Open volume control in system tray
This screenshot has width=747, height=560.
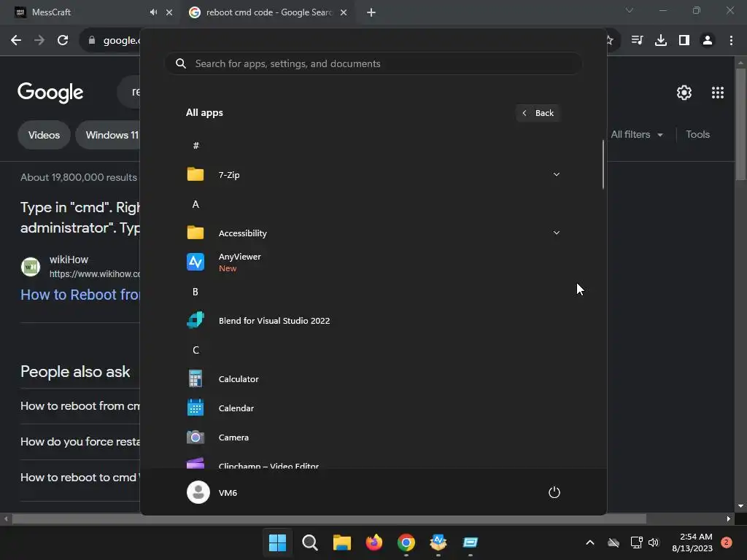pos(654,542)
